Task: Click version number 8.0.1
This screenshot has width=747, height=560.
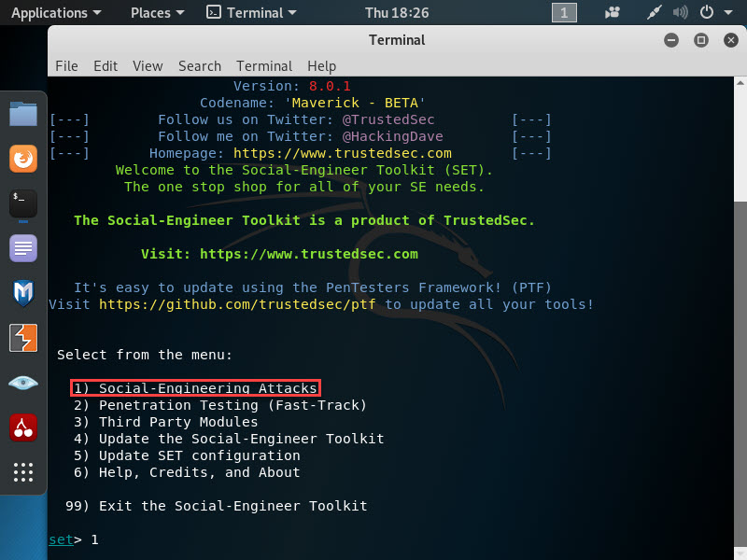Action: pyautogui.click(x=330, y=86)
